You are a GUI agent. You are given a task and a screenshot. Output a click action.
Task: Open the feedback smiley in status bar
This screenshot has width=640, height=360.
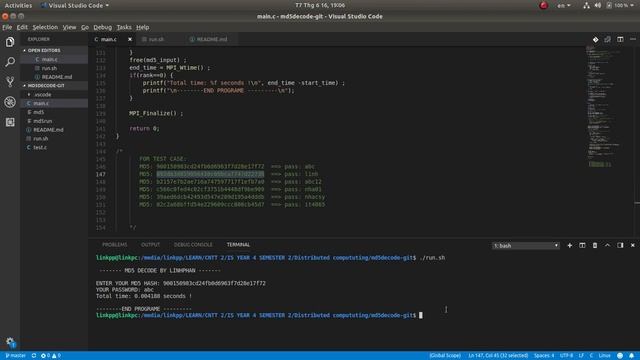click(x=620, y=356)
